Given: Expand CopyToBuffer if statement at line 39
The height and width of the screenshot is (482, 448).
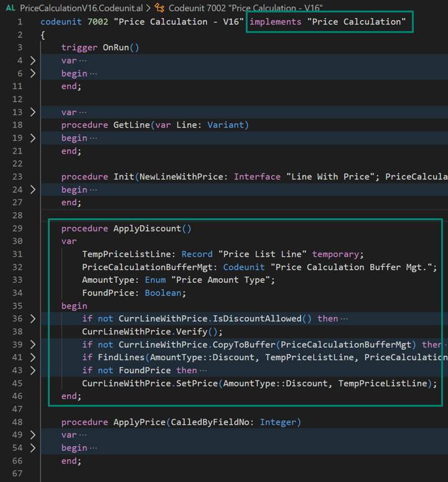Looking at the screenshot, I should pos(32,345).
